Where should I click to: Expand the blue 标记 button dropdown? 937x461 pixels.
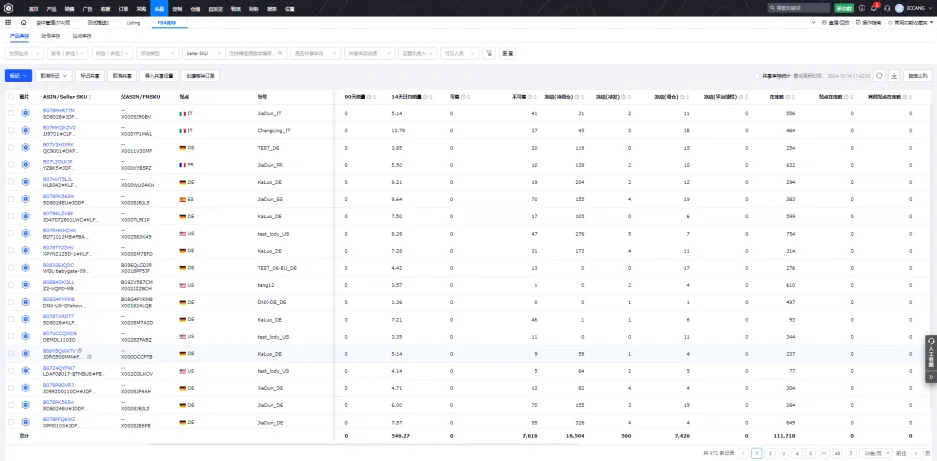click(x=18, y=76)
